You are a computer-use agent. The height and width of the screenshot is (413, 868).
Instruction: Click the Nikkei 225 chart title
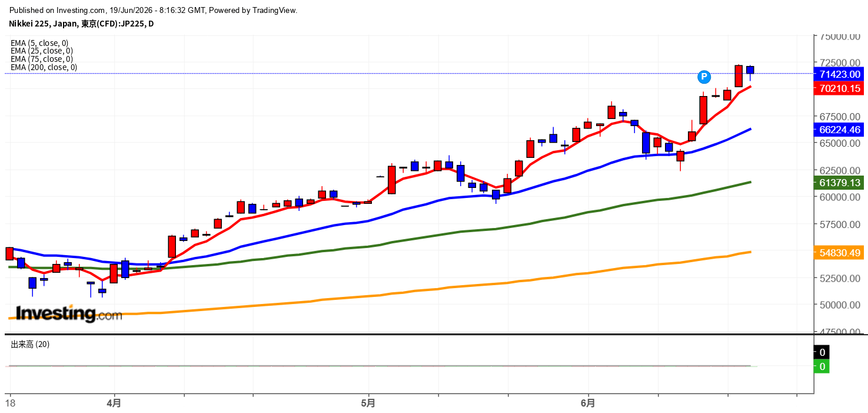(81, 24)
